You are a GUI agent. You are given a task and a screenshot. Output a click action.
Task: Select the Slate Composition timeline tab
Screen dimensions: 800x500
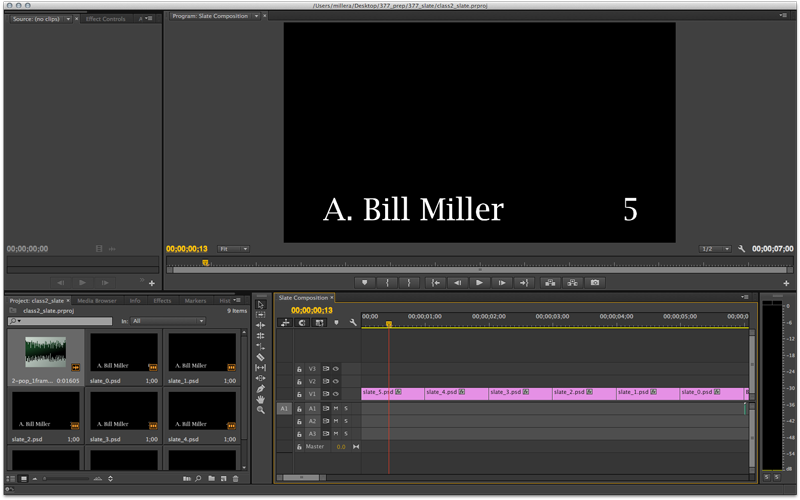pyautogui.click(x=303, y=297)
